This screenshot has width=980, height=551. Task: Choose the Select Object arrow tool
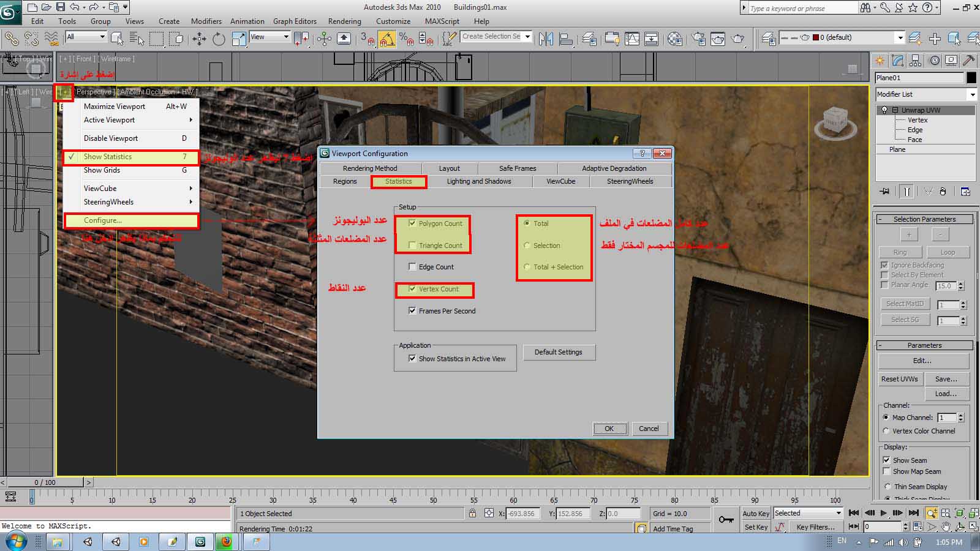pyautogui.click(x=117, y=39)
